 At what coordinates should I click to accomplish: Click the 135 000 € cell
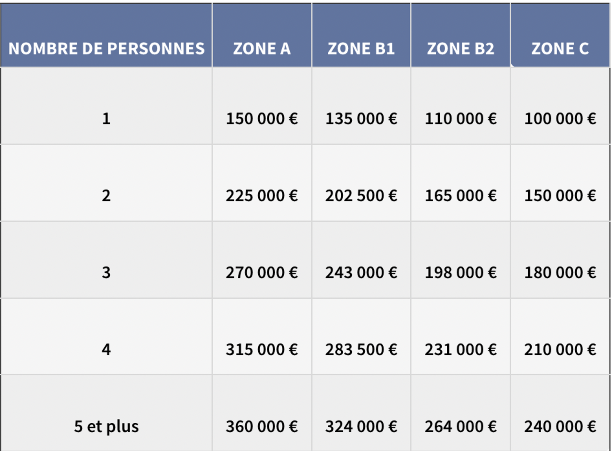click(361, 119)
